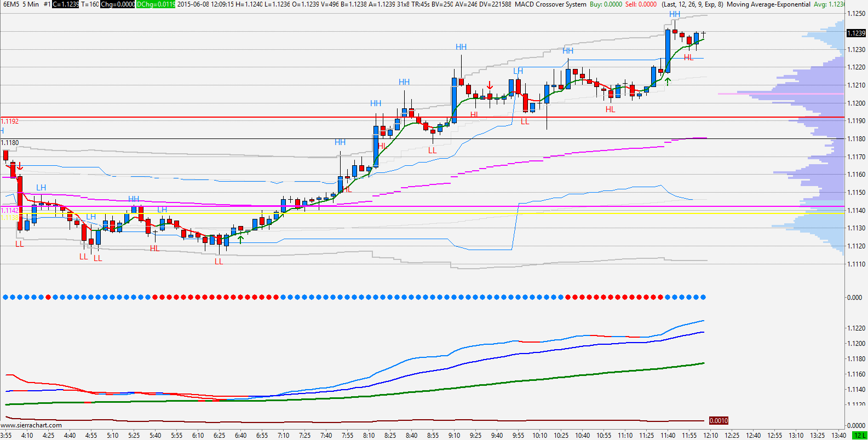
Task: Click the green 12 L box
Action: tap(859, 436)
